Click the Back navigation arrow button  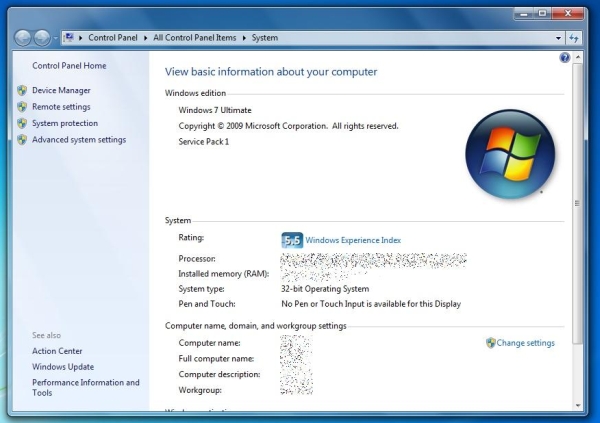(23, 38)
